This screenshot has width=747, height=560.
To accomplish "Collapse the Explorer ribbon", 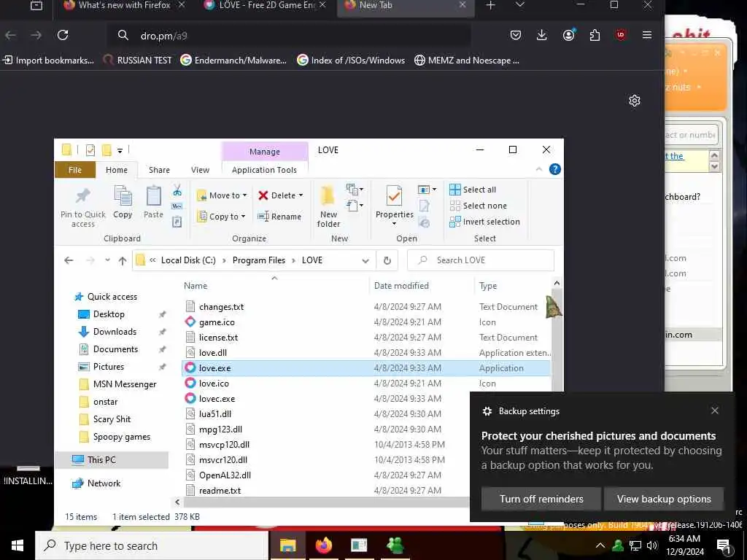I will pos(539,169).
